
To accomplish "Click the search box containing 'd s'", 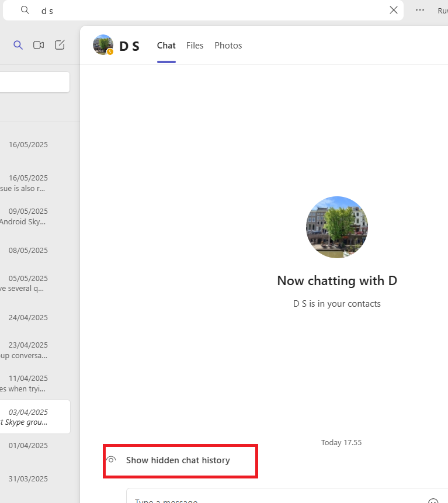I will click(x=203, y=11).
